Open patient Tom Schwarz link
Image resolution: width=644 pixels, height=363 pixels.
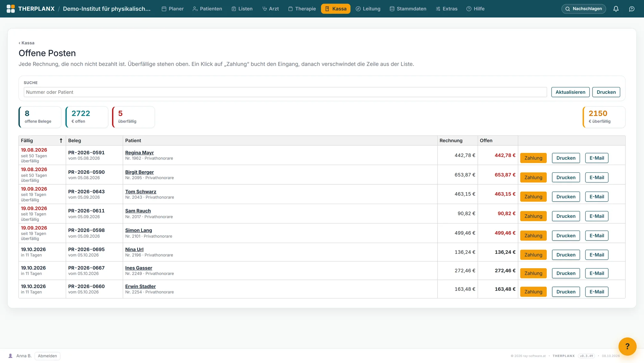tap(141, 191)
